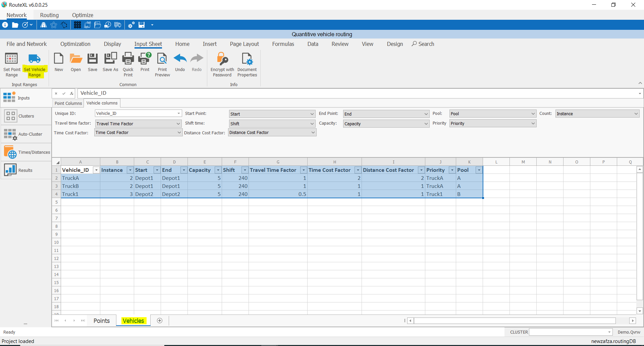
Task: Open the Inputs side panel
Action: [26, 98]
